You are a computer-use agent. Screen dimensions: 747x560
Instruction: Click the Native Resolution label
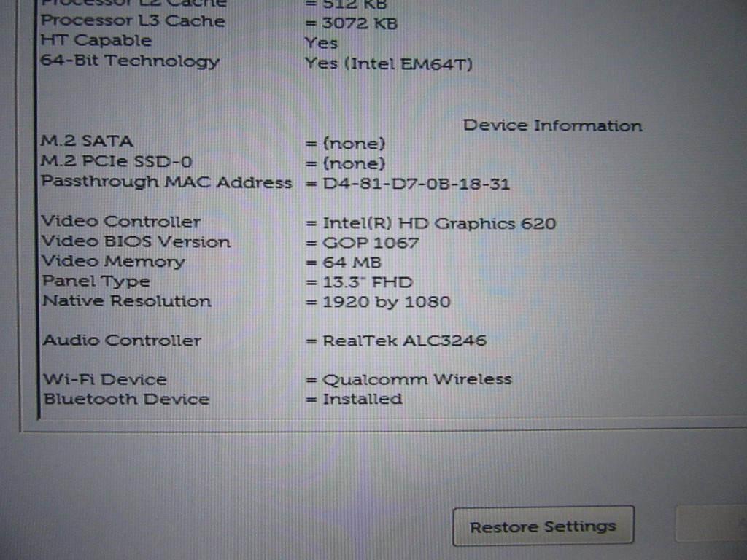click(x=127, y=301)
